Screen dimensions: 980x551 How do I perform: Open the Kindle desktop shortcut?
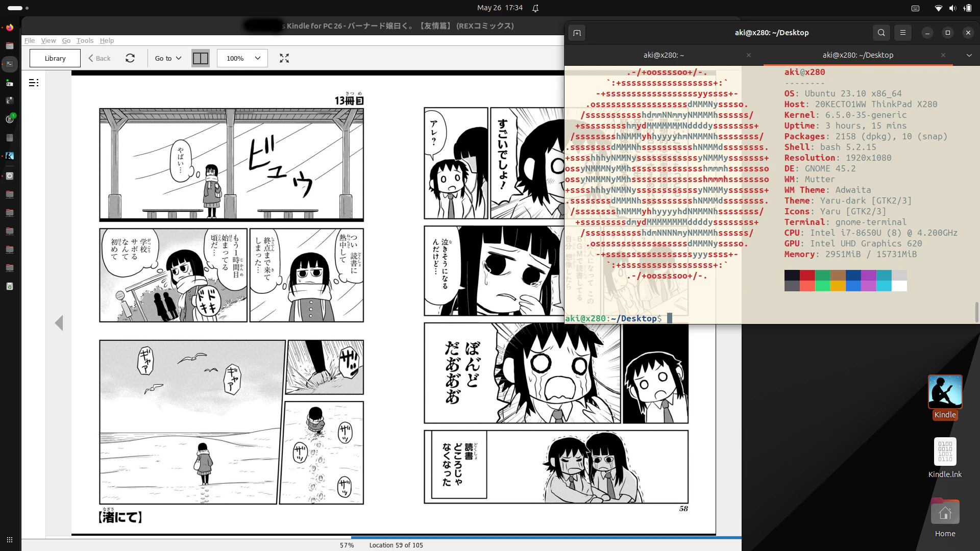point(945,397)
